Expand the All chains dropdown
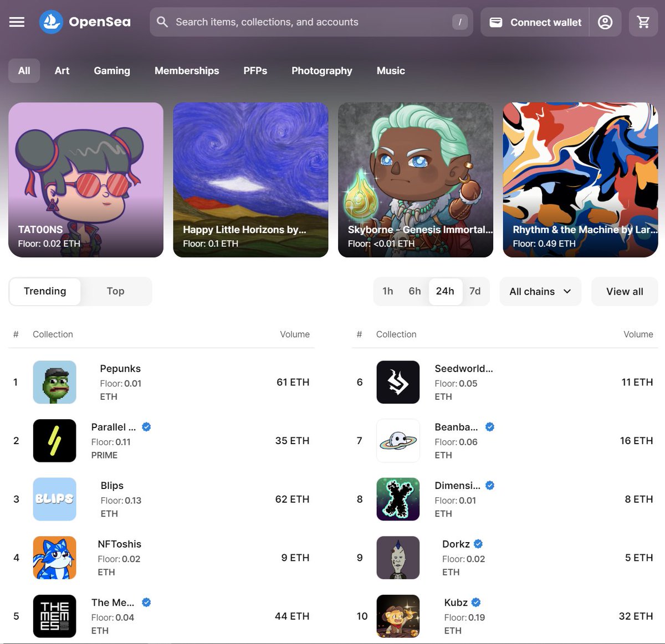The image size is (665, 644). coord(540,291)
